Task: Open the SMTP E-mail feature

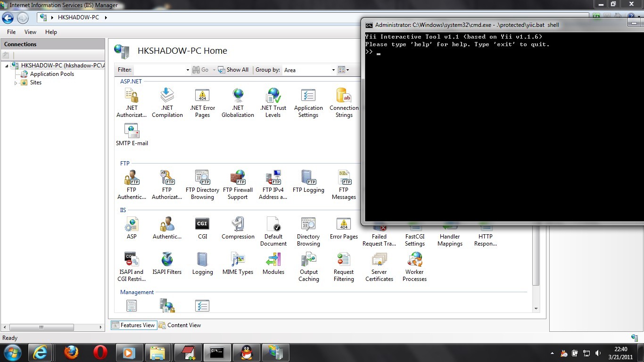Action: coord(132,134)
